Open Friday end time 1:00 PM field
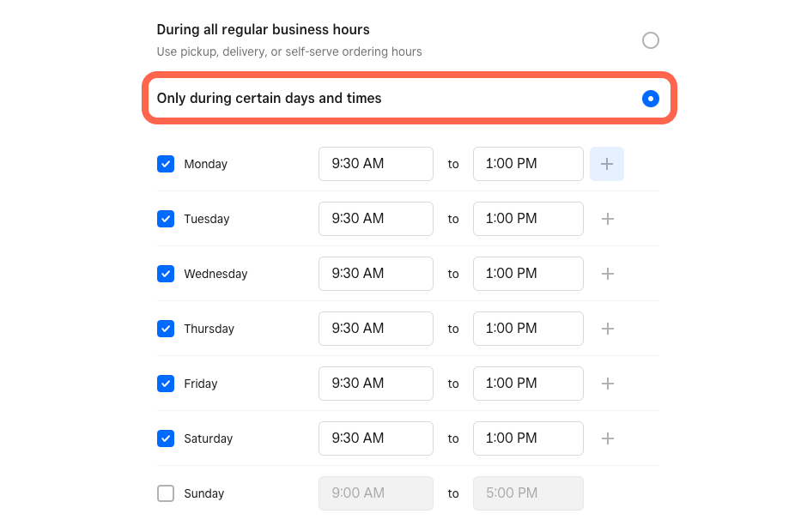Viewport: 807px width, 532px height. point(528,384)
